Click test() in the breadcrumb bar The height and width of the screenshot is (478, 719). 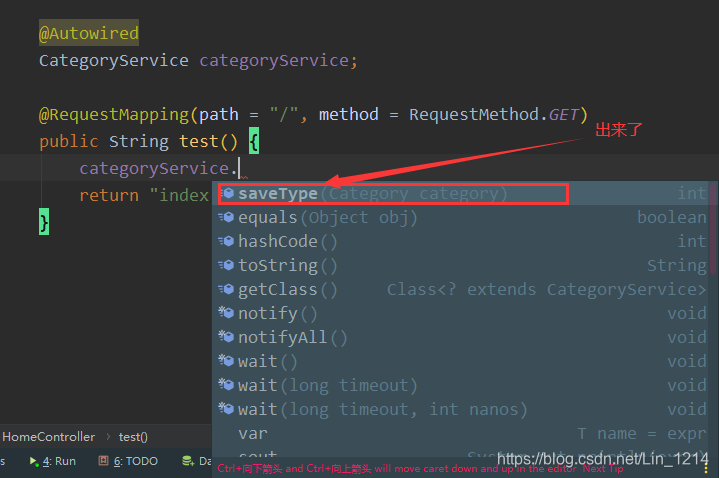click(133, 437)
